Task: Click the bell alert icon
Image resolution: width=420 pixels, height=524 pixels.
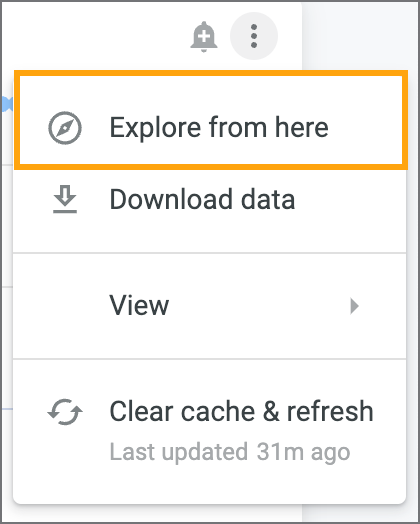Action: click(x=203, y=36)
